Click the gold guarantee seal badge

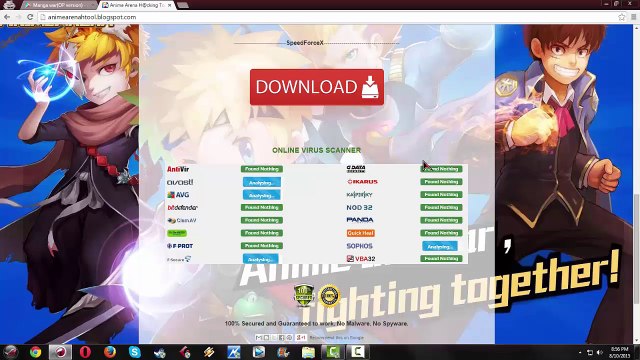(x=329, y=296)
